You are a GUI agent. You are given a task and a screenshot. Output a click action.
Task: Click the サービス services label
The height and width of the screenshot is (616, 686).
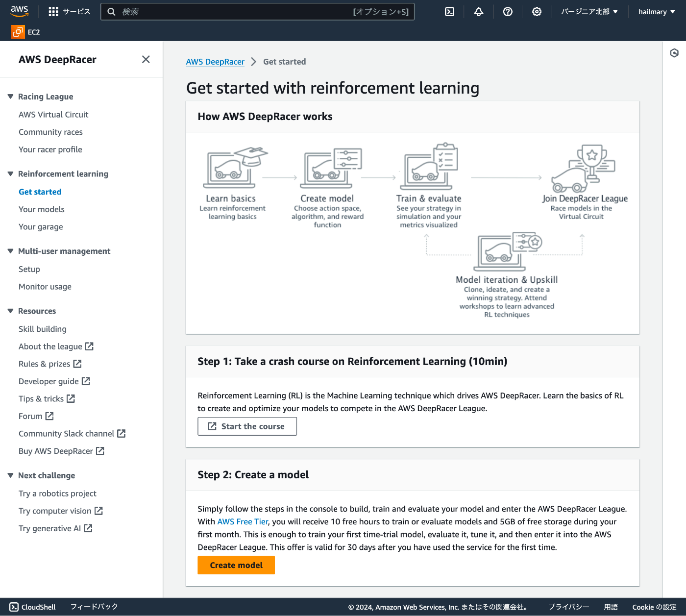76,12
